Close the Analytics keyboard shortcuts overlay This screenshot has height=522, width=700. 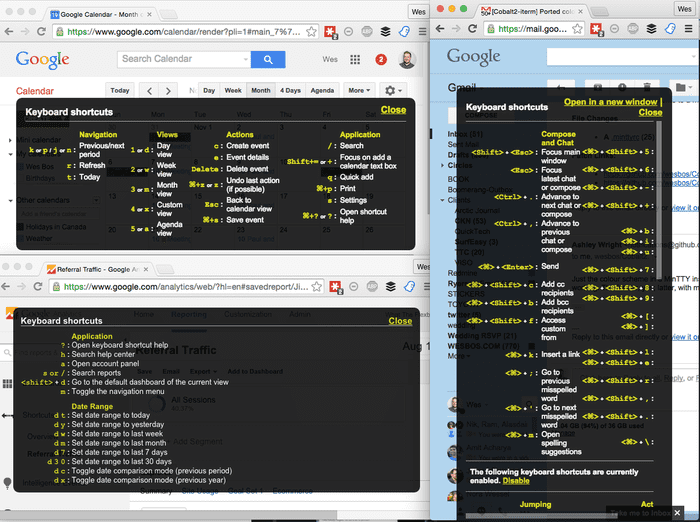(x=400, y=321)
